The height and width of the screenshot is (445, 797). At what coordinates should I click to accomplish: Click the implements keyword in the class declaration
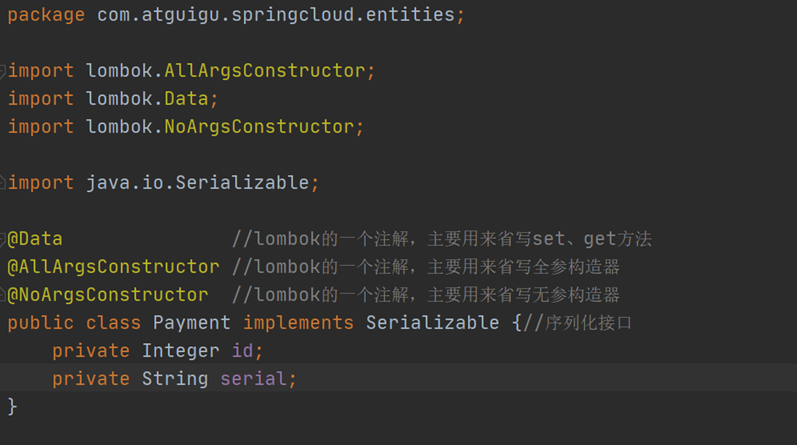click(x=298, y=323)
